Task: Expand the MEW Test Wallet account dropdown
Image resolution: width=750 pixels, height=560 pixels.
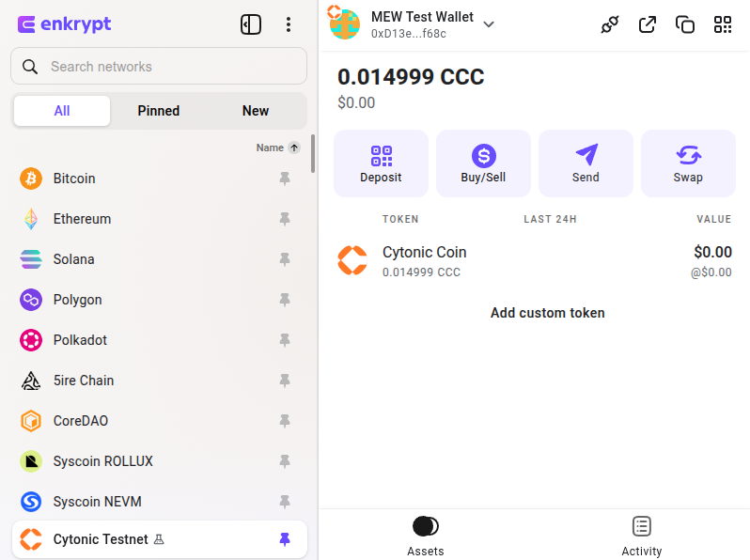Action: tap(489, 24)
